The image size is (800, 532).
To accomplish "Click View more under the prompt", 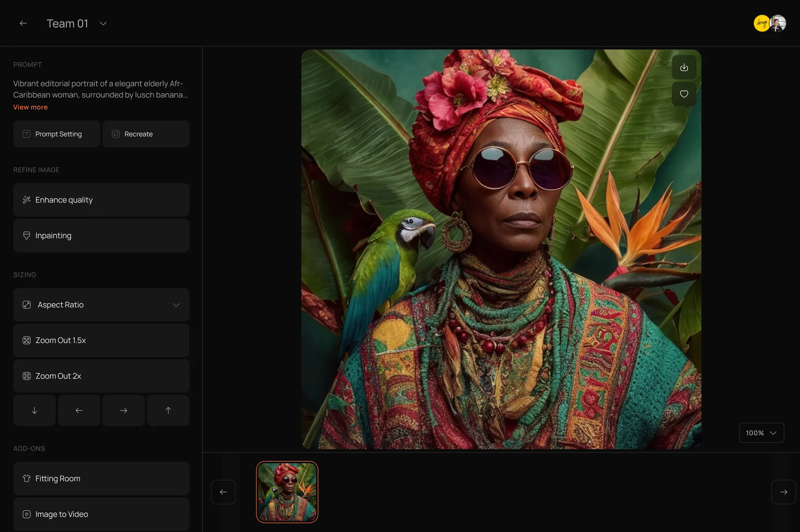I will coord(30,107).
